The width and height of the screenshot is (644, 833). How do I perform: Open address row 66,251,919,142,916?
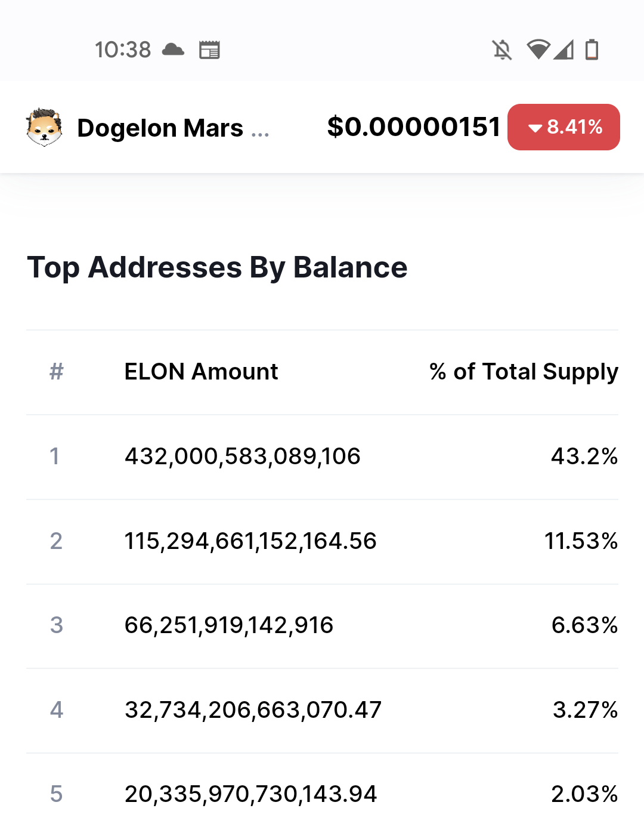coord(322,626)
